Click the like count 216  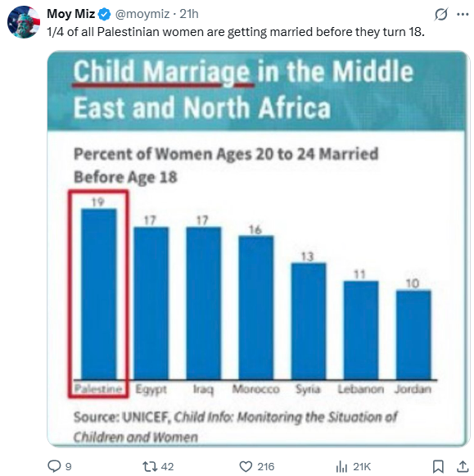[x=266, y=467]
